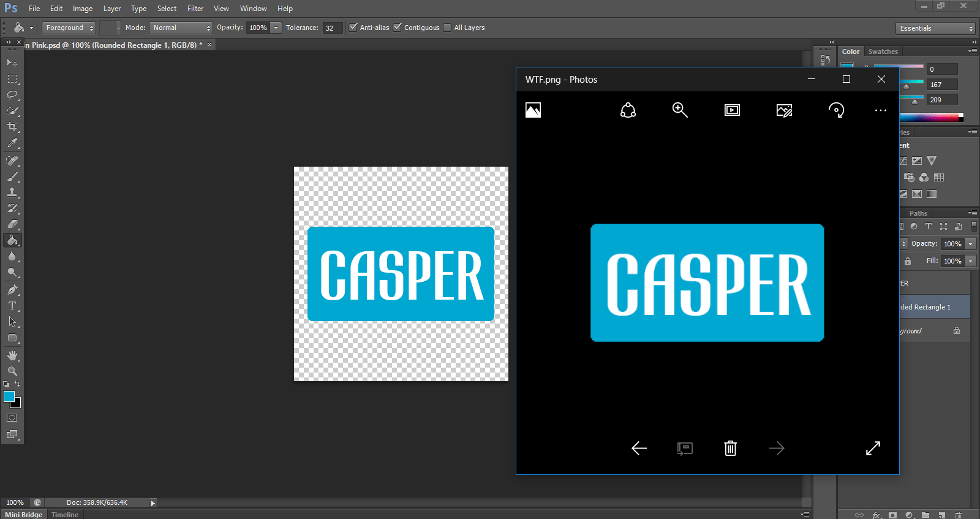Screen dimensions: 980x519
Task: Go to previous photo with back arrow
Action: tap(639, 448)
